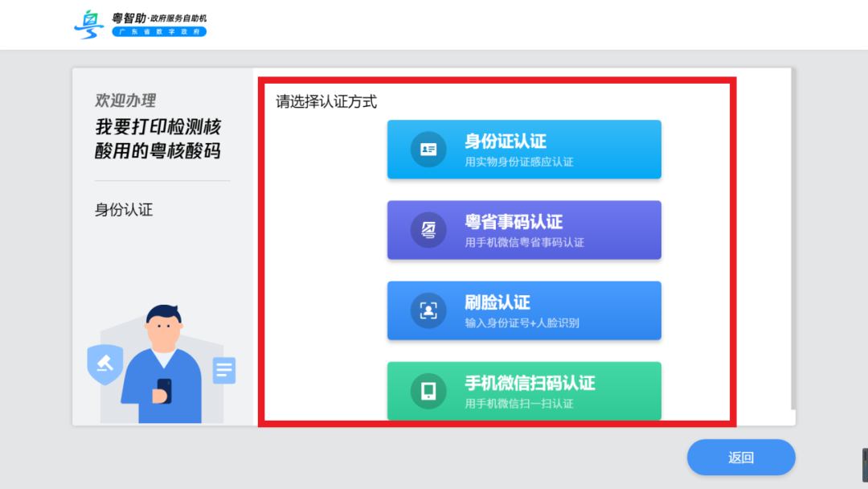The width and height of the screenshot is (868, 489).
Task: Click the face scan icon on 刷脸认证
Action: click(x=428, y=310)
